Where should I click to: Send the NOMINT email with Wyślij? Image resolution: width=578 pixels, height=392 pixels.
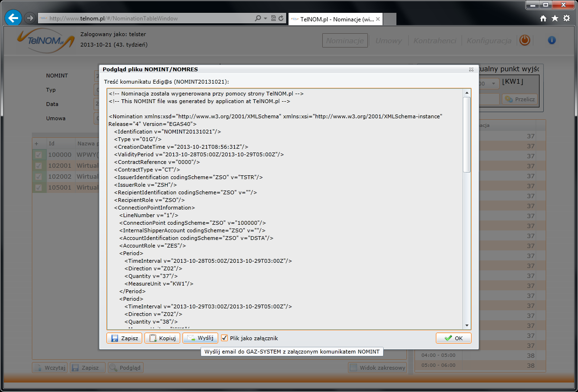coord(200,338)
